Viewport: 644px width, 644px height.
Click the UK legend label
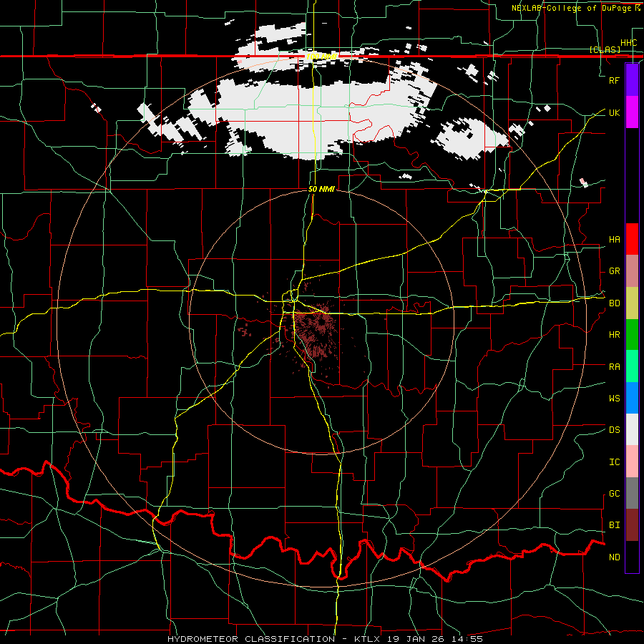[x=615, y=112]
